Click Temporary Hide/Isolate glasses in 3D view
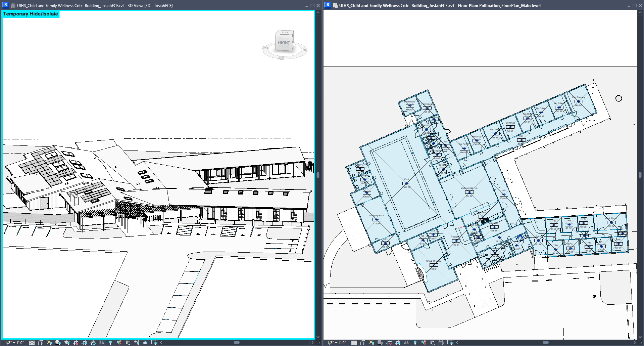This screenshot has width=644, height=346. click(x=102, y=343)
